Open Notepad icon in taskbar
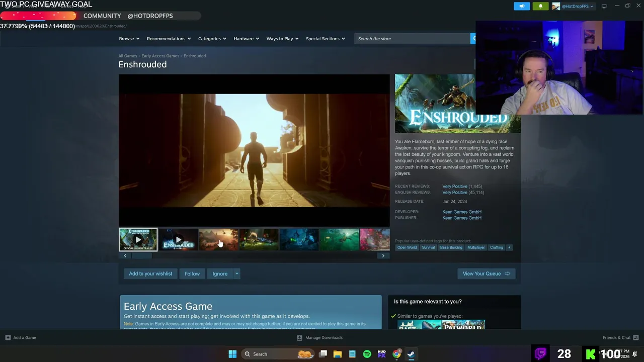Image resolution: width=644 pixels, height=362 pixels. 352,354
